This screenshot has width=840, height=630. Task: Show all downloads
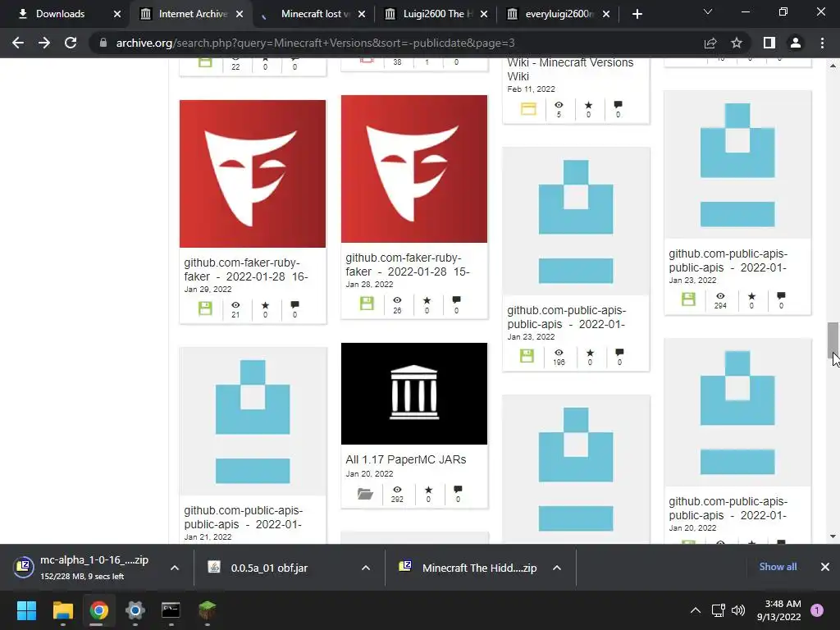(778, 567)
